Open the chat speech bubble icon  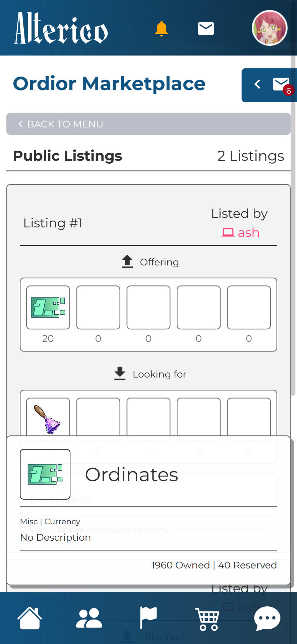tap(267, 618)
